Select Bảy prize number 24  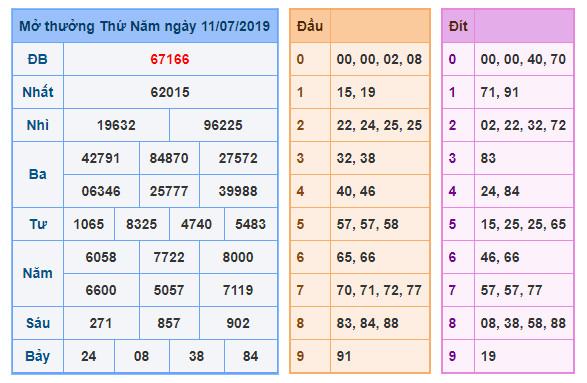(x=89, y=356)
